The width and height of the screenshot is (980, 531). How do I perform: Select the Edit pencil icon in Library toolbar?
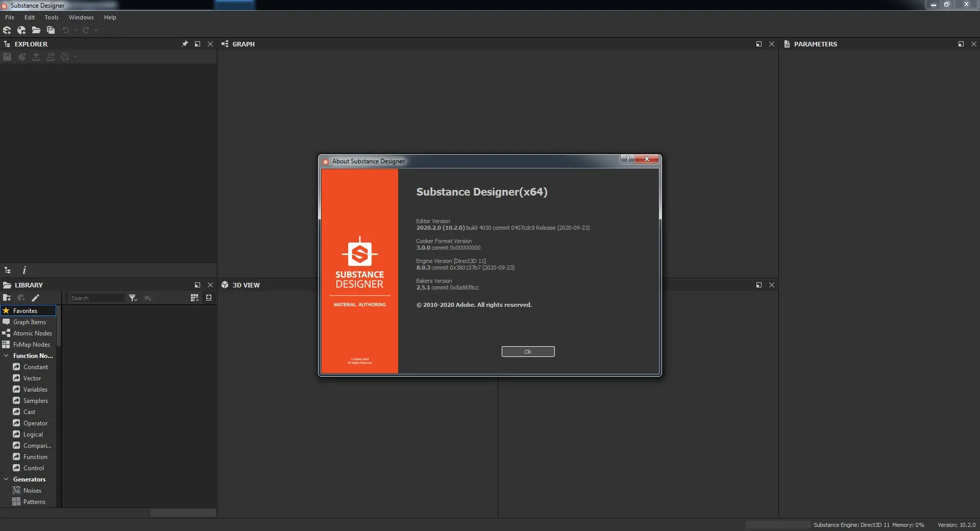click(x=36, y=298)
